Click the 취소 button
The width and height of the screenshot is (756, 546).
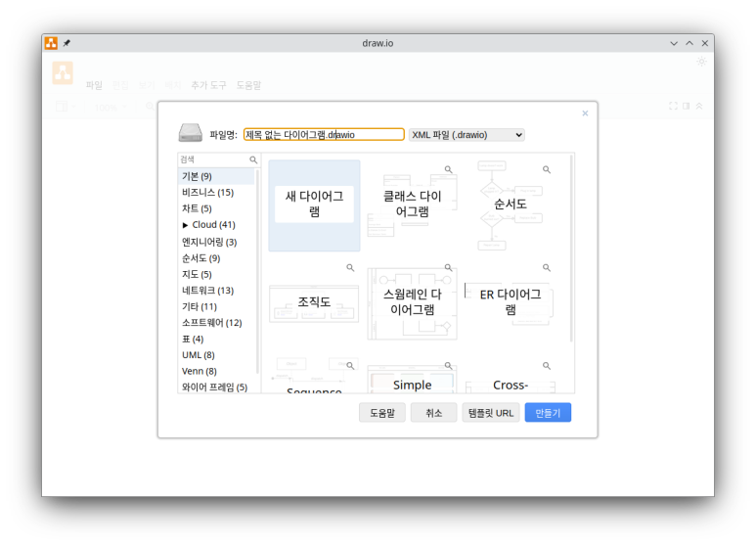pos(434,413)
